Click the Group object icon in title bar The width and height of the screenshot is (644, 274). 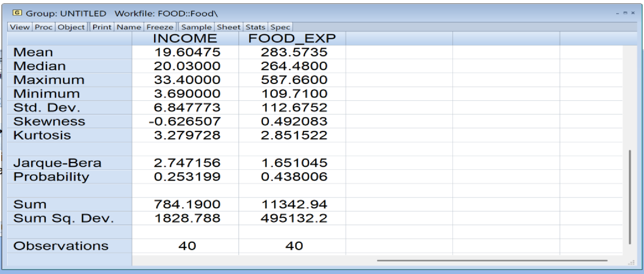coord(17,13)
